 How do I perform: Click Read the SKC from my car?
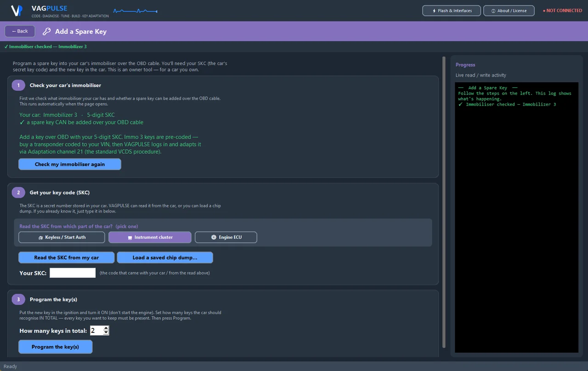click(67, 258)
